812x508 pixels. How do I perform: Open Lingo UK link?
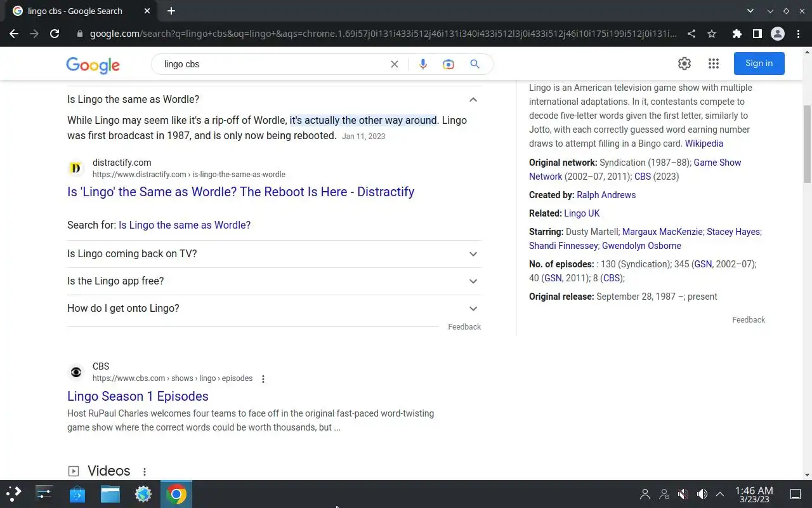point(582,213)
